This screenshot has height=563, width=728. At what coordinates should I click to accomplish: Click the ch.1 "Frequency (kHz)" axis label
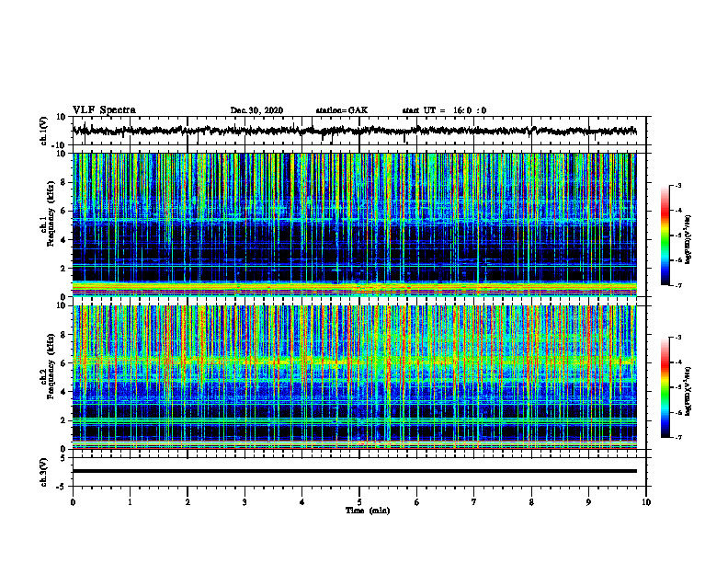coord(51,213)
